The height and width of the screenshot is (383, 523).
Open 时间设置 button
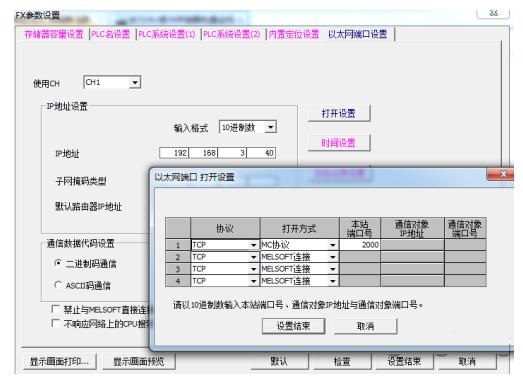pos(339,143)
